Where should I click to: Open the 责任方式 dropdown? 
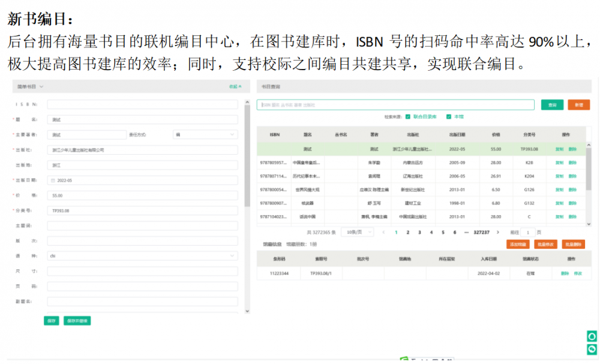tap(205, 135)
